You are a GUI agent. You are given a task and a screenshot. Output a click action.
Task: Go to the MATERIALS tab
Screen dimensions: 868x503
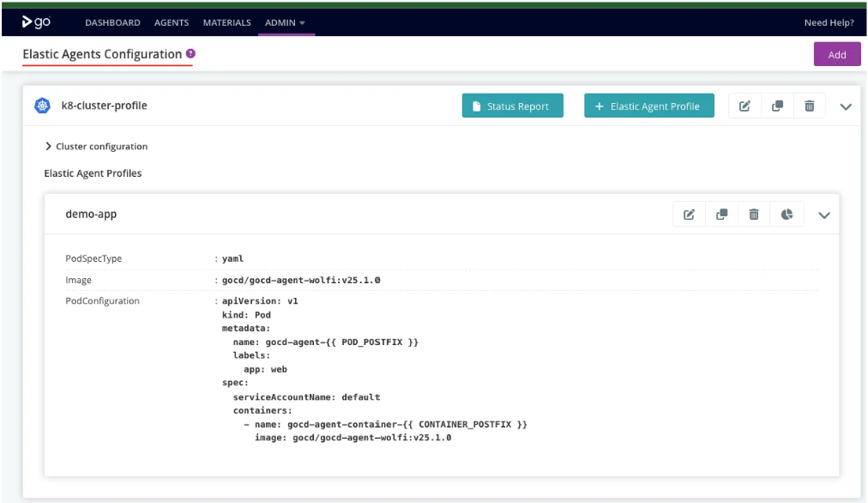pyautogui.click(x=227, y=22)
